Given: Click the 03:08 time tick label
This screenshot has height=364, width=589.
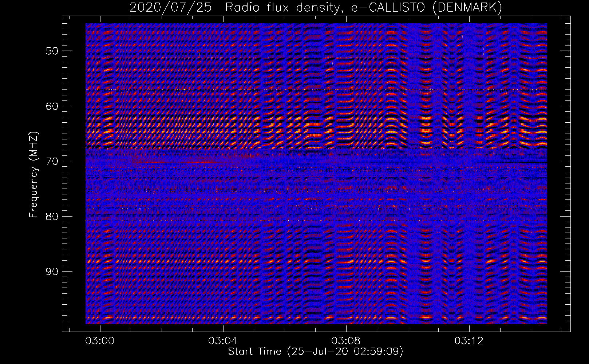Looking at the screenshot, I should [x=346, y=341].
